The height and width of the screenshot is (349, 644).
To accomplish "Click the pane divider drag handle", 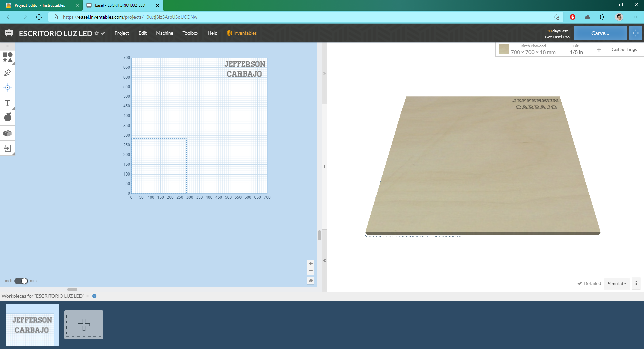I will (x=324, y=166).
